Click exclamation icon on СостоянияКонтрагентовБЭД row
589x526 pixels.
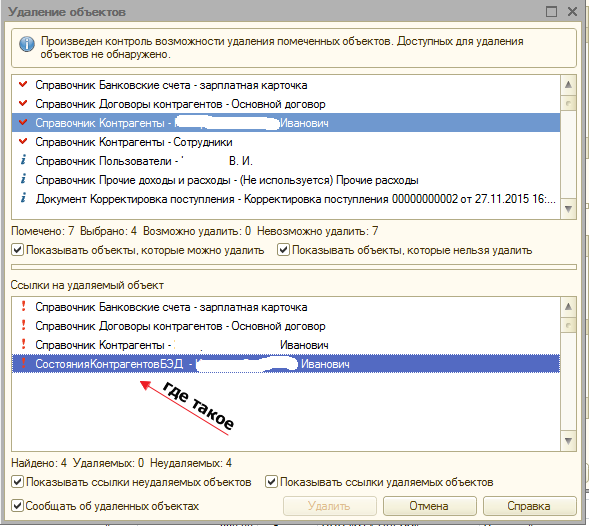pos(23,363)
